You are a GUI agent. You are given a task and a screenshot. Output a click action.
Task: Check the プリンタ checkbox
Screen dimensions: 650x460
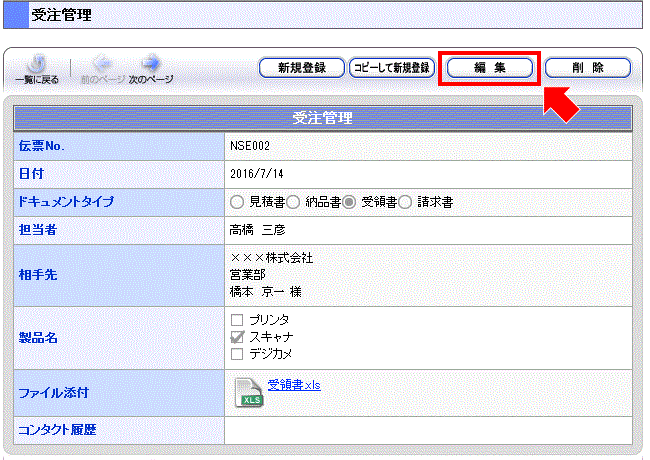tap(237, 319)
